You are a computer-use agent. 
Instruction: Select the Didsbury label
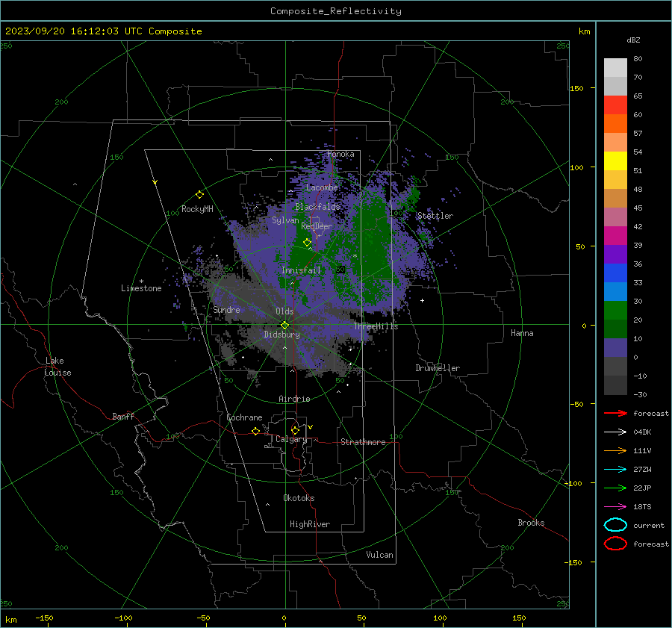click(x=281, y=335)
